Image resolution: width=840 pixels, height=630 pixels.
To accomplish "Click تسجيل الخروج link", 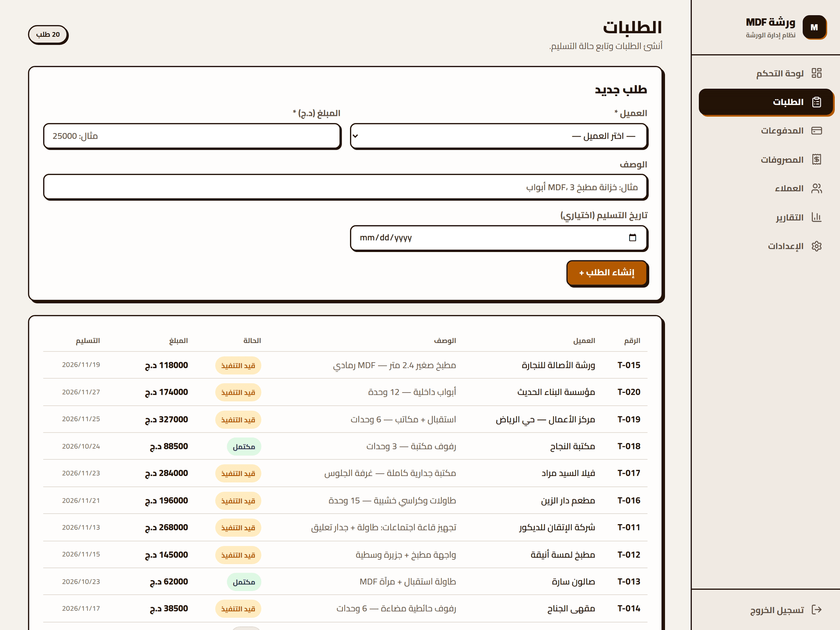I will point(766,610).
